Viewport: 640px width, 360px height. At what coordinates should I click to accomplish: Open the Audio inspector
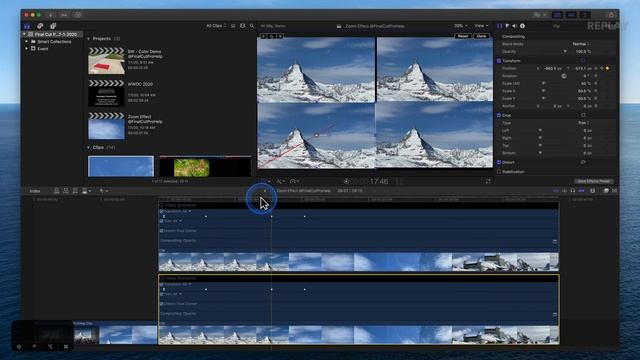coord(514,26)
